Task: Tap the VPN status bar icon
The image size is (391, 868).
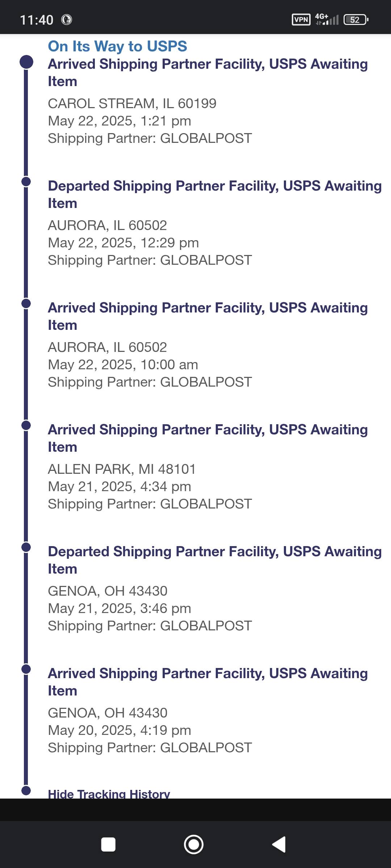Action: pyautogui.click(x=301, y=20)
